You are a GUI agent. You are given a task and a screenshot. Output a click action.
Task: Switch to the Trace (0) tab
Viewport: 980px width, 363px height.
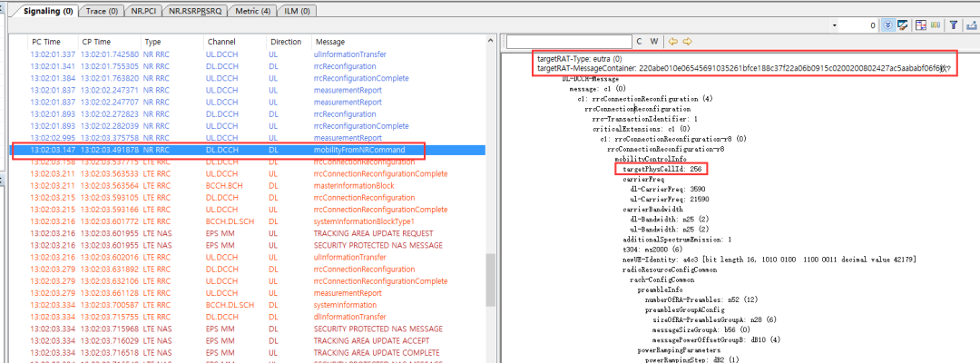(102, 11)
